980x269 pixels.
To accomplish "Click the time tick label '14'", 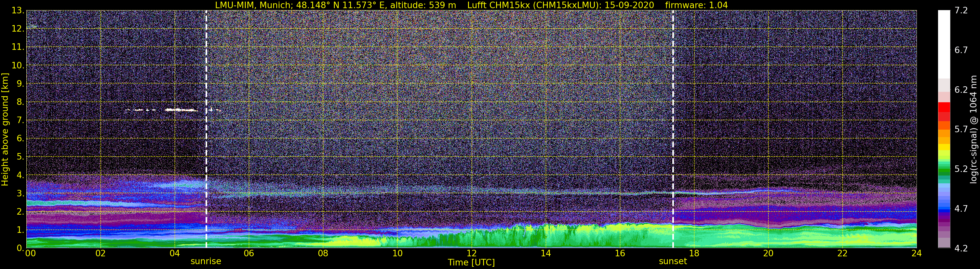I will (x=545, y=253).
